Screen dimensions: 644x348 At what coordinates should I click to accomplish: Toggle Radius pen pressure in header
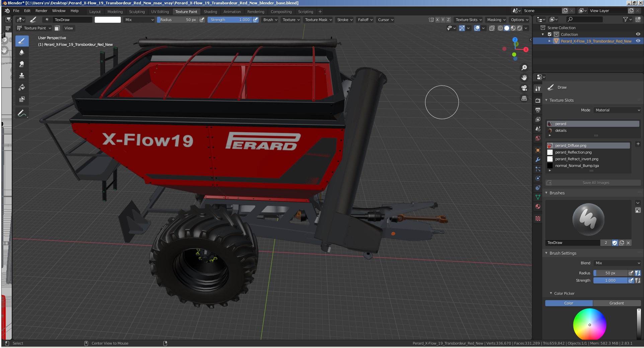(x=202, y=20)
